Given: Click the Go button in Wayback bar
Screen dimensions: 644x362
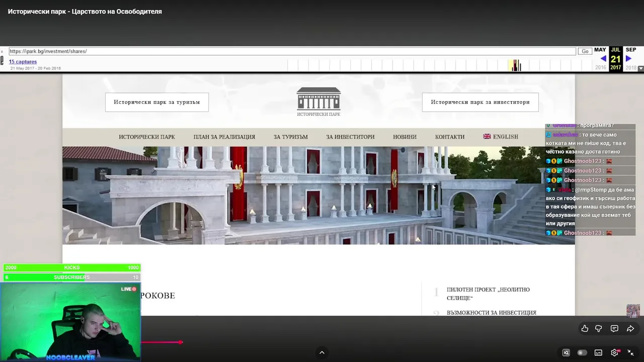Looking at the screenshot, I should pyautogui.click(x=585, y=51).
